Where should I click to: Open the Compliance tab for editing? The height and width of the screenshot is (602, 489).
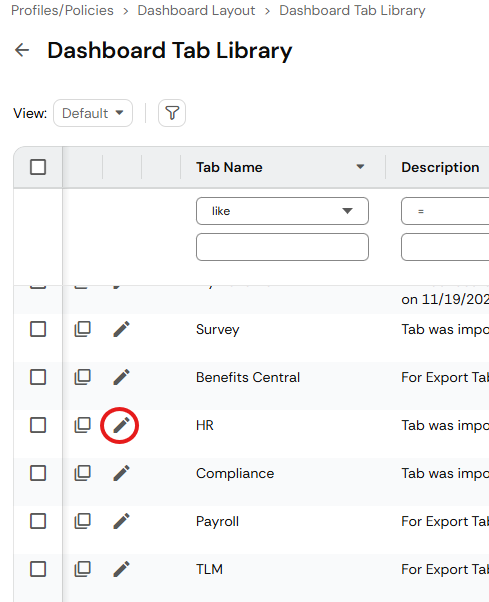(121, 473)
